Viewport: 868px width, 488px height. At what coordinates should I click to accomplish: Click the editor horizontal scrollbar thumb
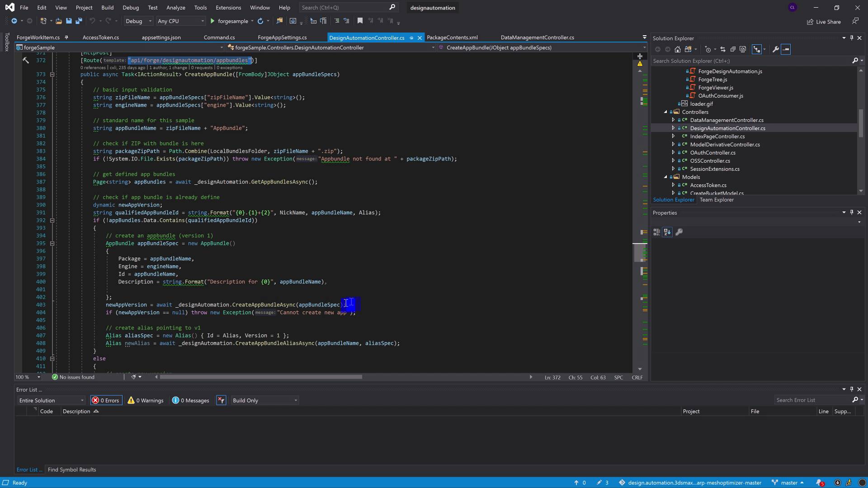click(x=261, y=376)
